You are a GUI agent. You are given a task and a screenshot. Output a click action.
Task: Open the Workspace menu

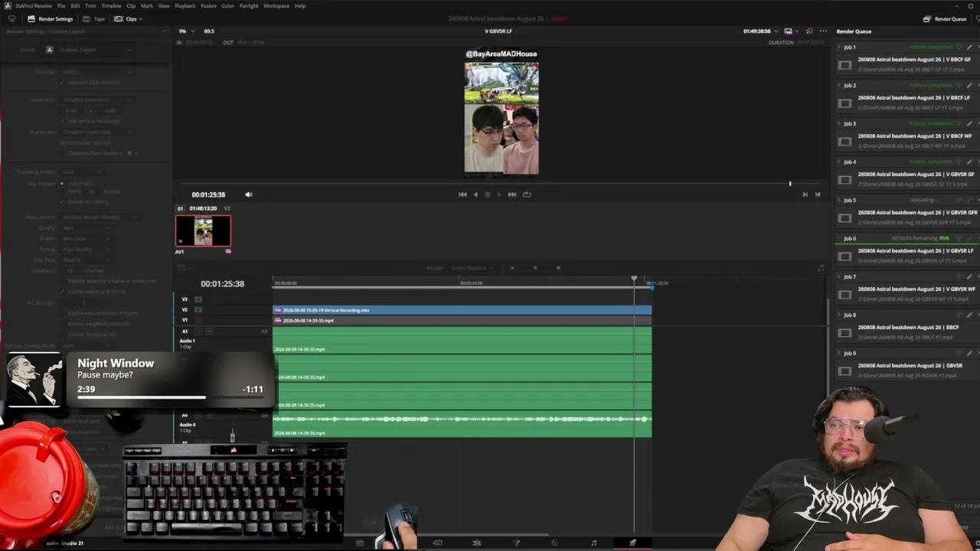coord(276,5)
